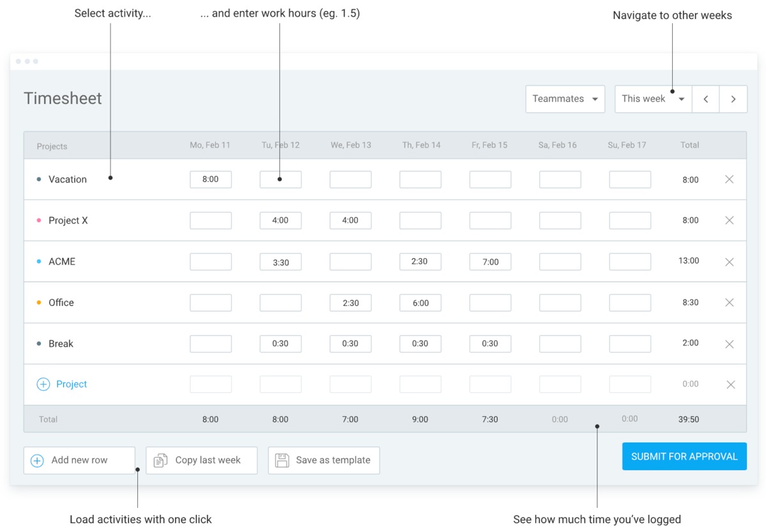Delete the Project X row via its X icon
This screenshot has height=532, width=766.
(730, 220)
